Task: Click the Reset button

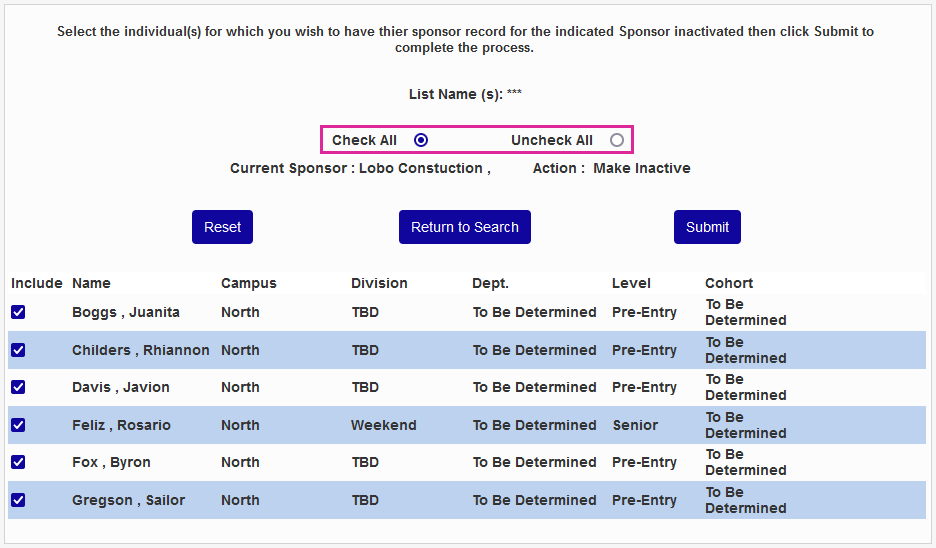Action: pos(222,227)
